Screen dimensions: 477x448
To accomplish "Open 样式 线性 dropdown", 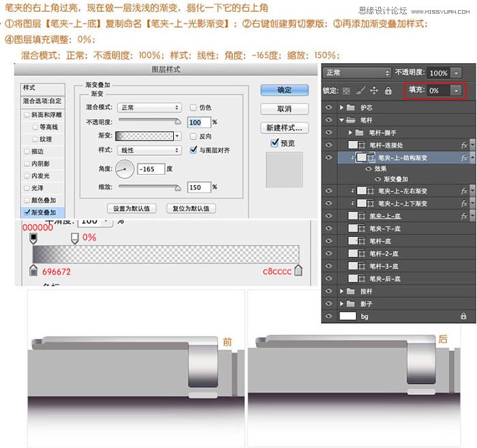I will [149, 150].
